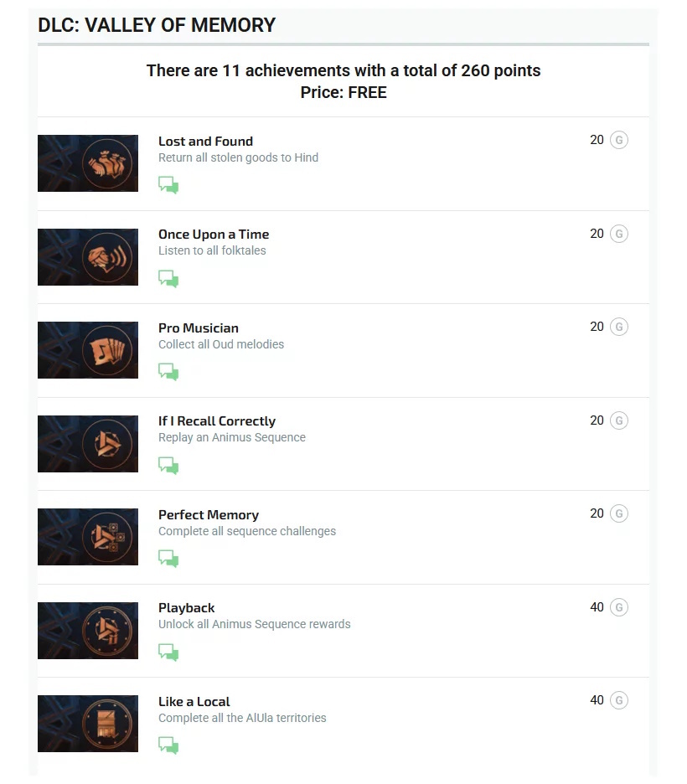Click the Like a Local achievement icon
The image size is (687, 784).
pos(87,724)
